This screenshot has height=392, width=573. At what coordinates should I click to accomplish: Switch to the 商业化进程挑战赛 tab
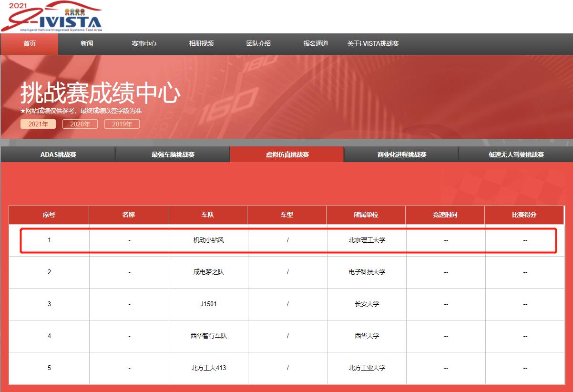(x=401, y=155)
